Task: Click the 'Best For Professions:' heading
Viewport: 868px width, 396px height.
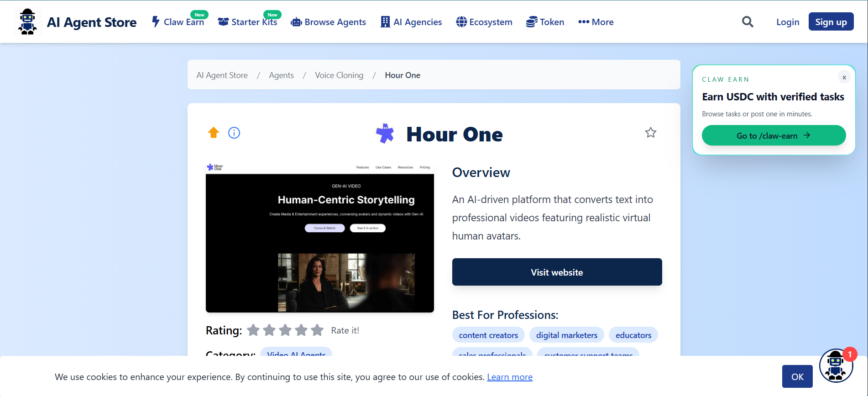Action: (505, 315)
